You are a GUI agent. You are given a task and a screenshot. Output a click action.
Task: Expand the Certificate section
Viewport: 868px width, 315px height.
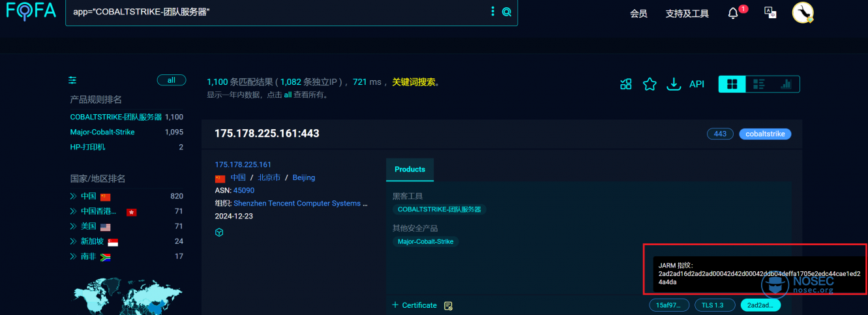(414, 305)
